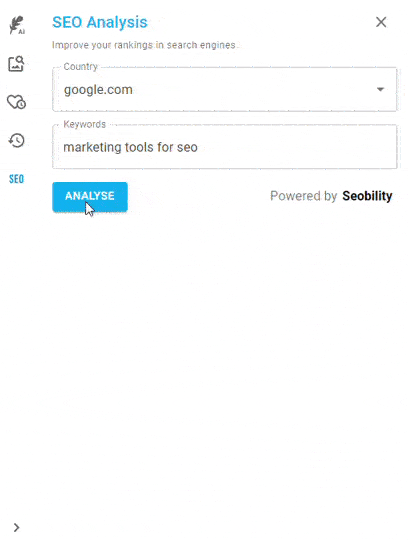Open the image search sidebar icon
This screenshot has width=408, height=540.
[x=16, y=64]
